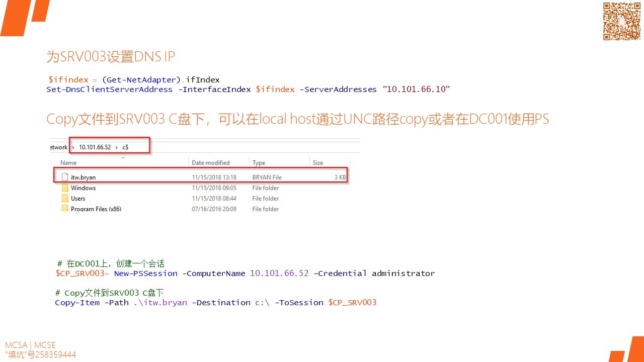Click Program Files date 07/16/2016 20:09

click(x=214, y=209)
